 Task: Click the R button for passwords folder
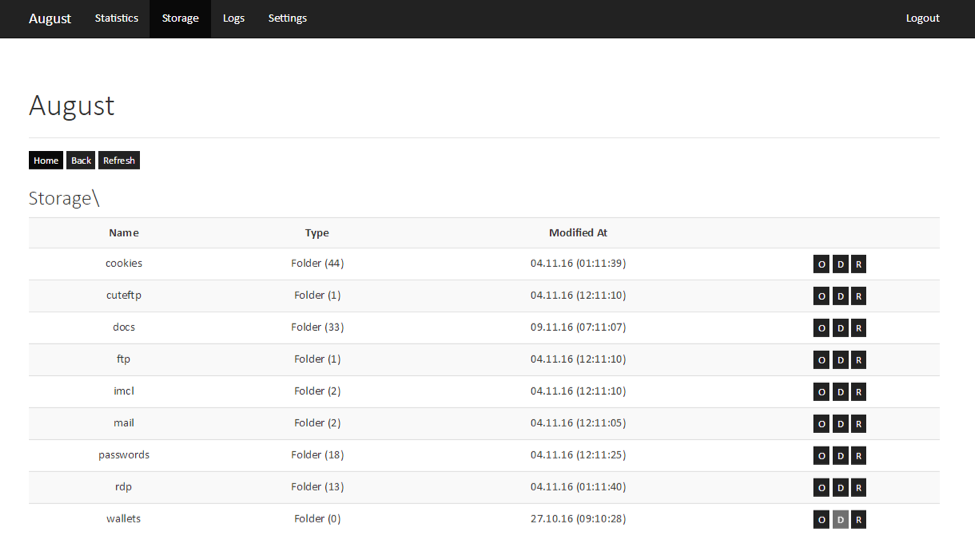858,455
